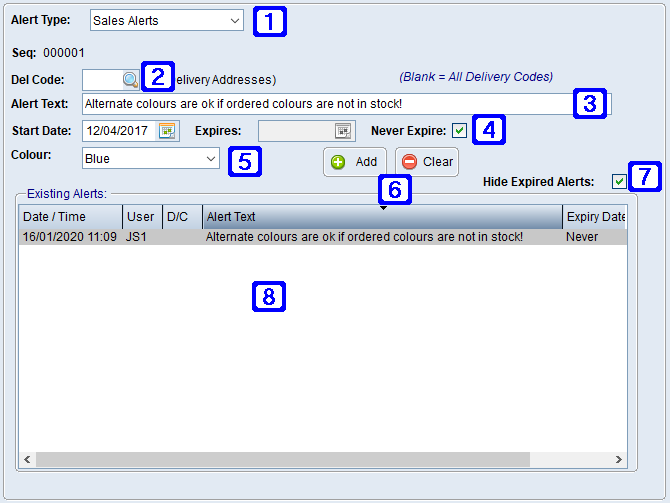Click the Start Date text field

(x=119, y=130)
